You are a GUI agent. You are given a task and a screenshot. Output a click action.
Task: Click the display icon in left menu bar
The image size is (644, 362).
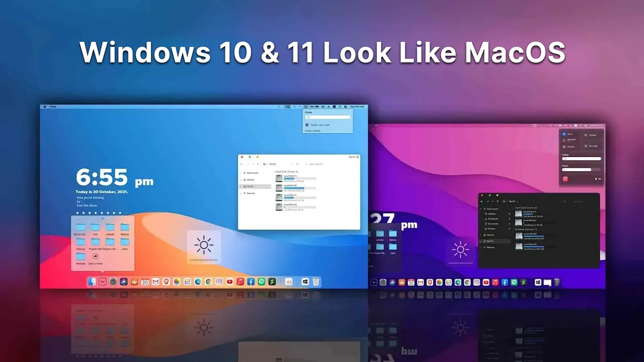coord(305,107)
